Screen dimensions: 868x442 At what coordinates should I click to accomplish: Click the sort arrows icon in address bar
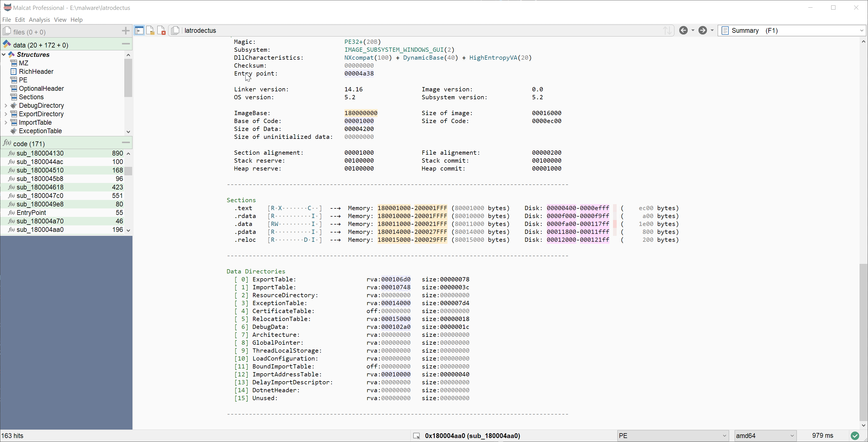[667, 31]
